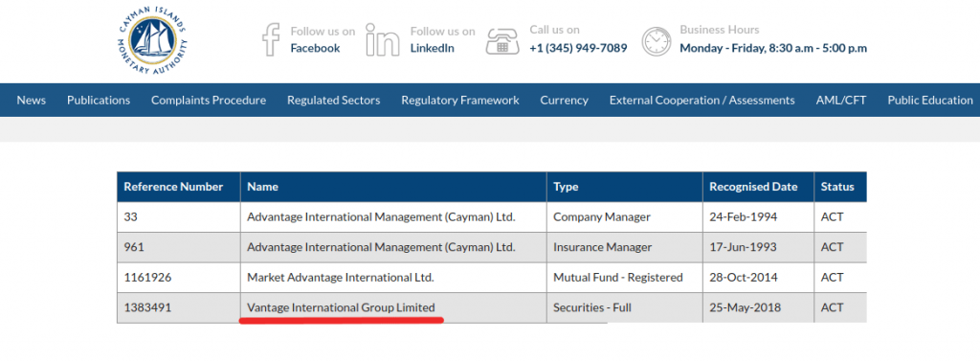The height and width of the screenshot is (362, 980).
Task: Select reference number 1161926 cell
Action: tap(179, 277)
